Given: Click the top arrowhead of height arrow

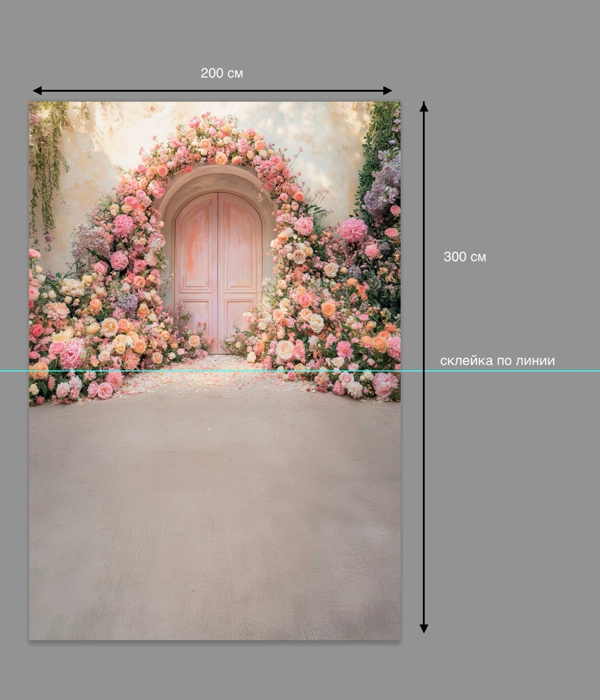Looking at the screenshot, I should (x=424, y=106).
